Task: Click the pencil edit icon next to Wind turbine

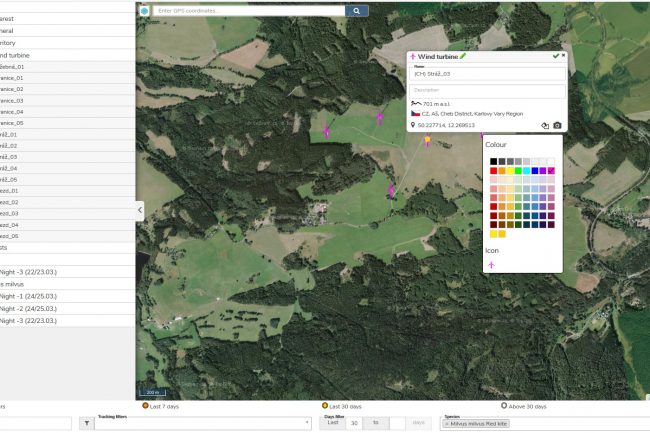Action: coord(463,57)
